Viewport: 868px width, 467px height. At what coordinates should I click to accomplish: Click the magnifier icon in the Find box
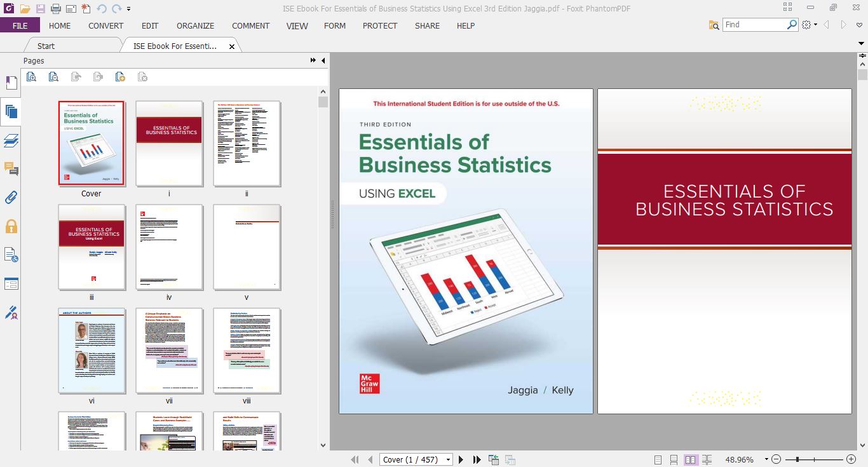(x=792, y=25)
